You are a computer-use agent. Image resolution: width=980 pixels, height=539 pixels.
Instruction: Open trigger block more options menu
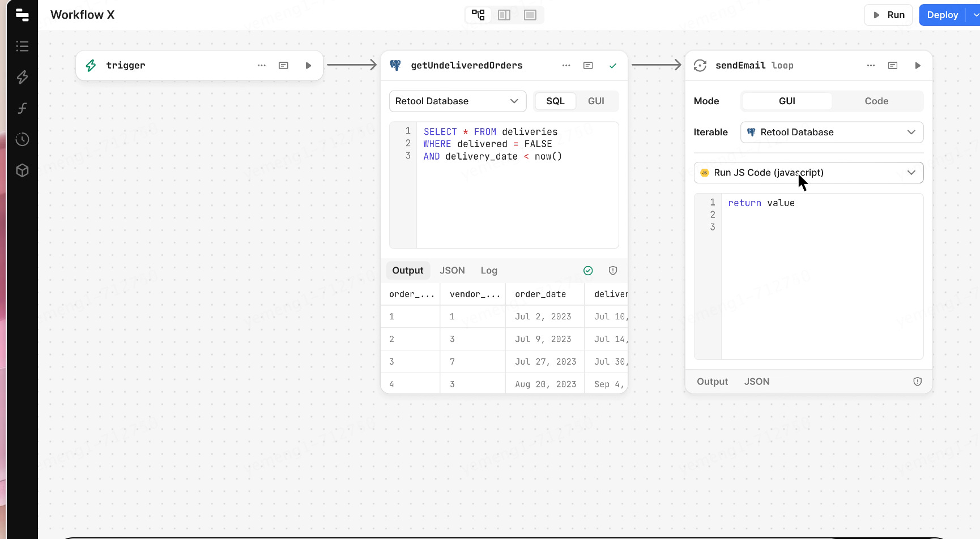(262, 66)
